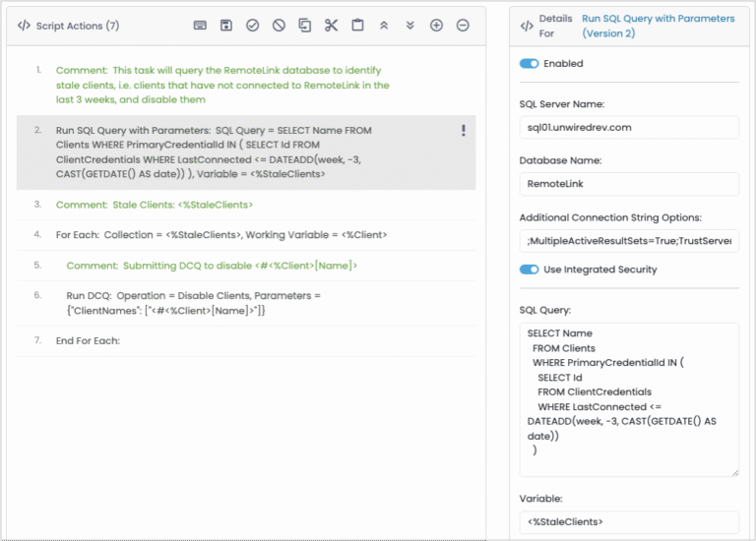
Task: Click into the Database Name field
Action: click(628, 184)
